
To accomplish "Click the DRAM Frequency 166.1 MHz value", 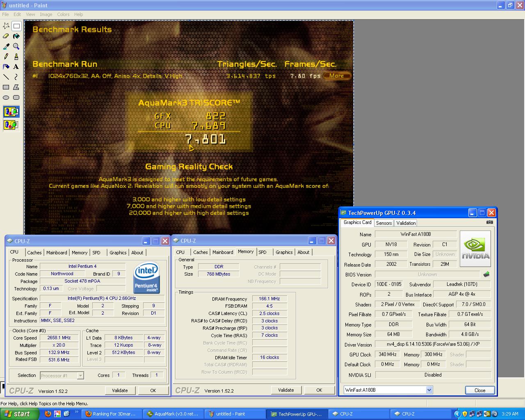I will (269, 299).
